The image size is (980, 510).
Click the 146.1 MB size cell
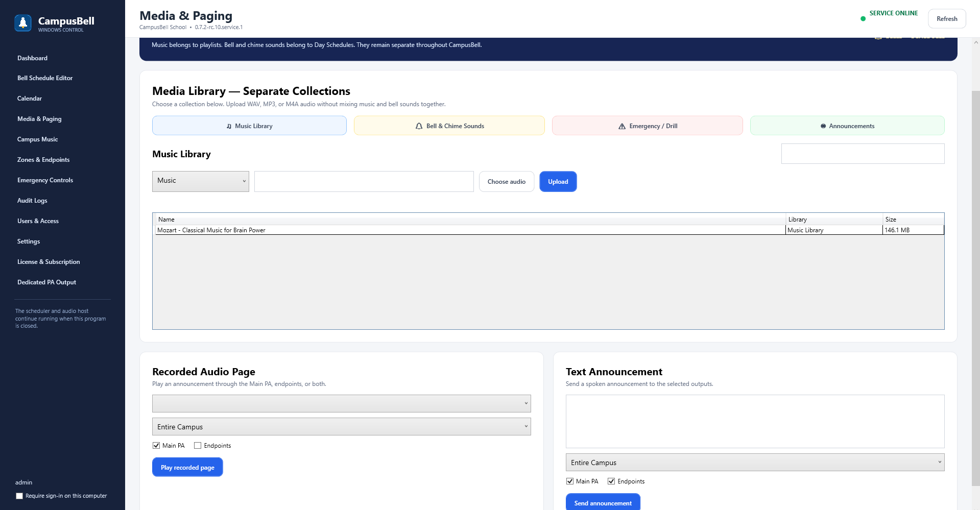tap(914, 230)
